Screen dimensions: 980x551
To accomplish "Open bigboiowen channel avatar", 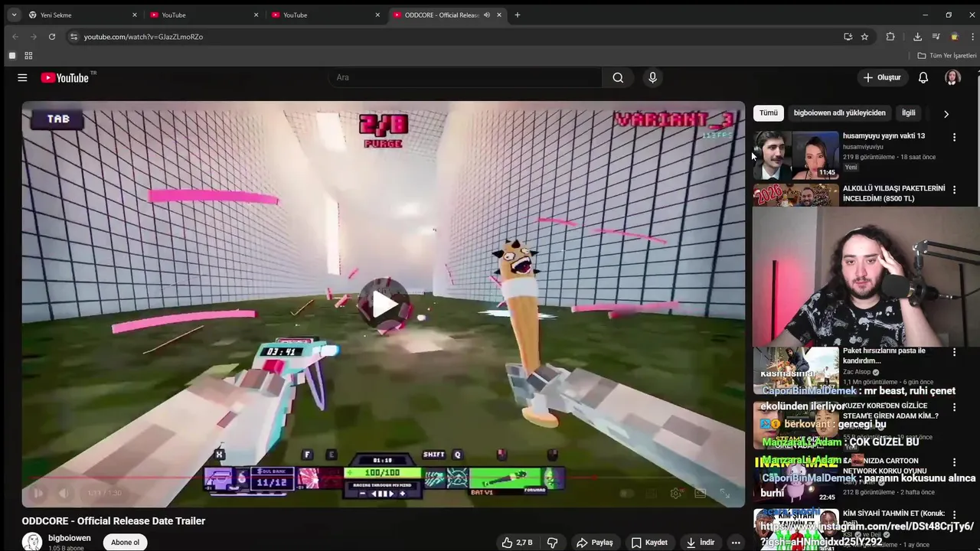I will [32, 542].
